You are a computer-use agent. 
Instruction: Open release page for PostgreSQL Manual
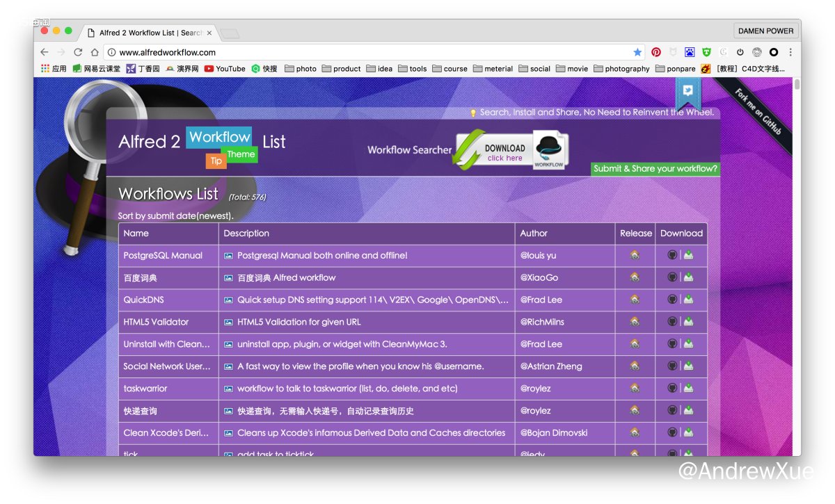pos(635,255)
